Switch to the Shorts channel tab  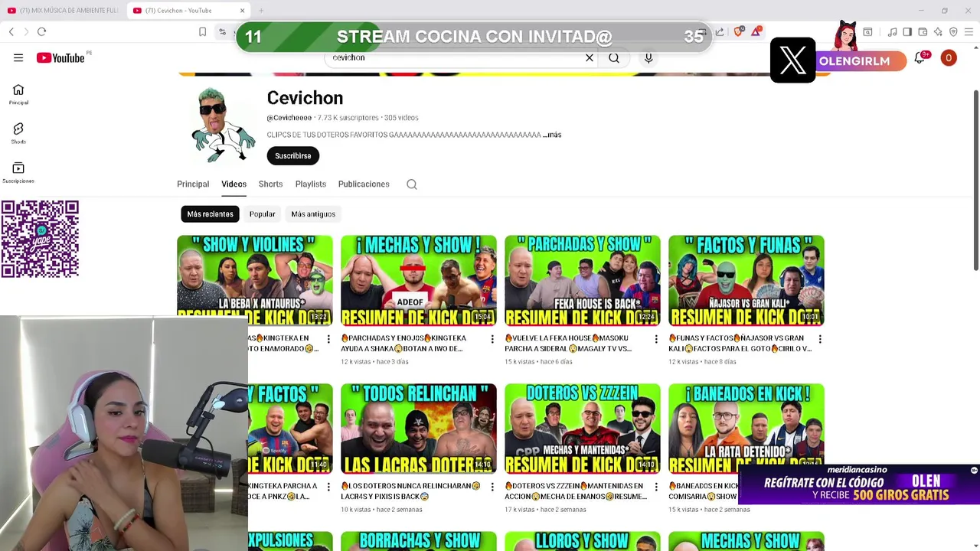(270, 184)
